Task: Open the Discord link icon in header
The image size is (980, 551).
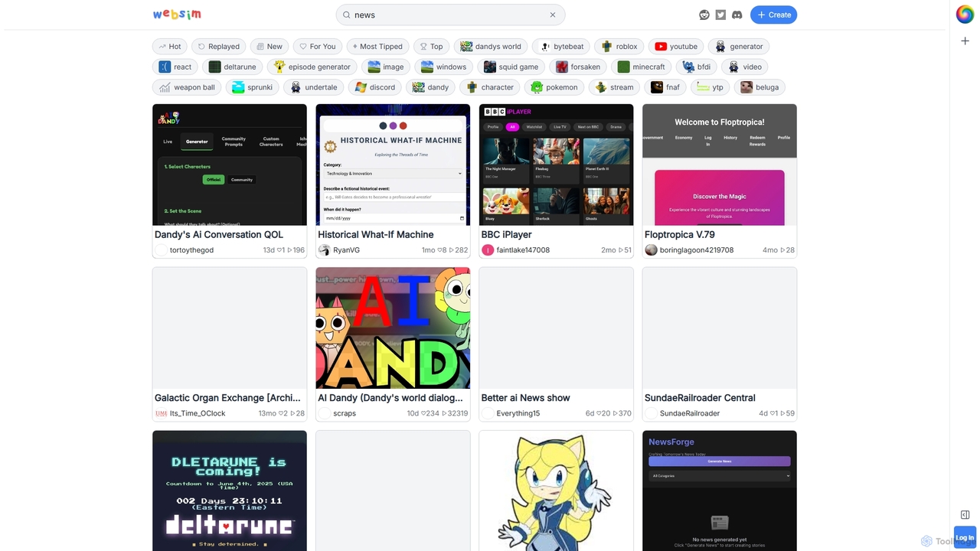Action: (x=737, y=15)
